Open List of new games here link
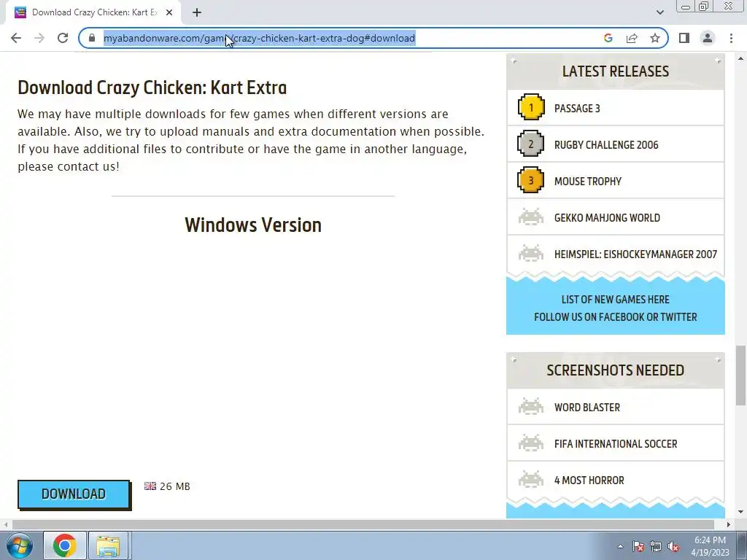The height and width of the screenshot is (560, 747). pos(615,300)
